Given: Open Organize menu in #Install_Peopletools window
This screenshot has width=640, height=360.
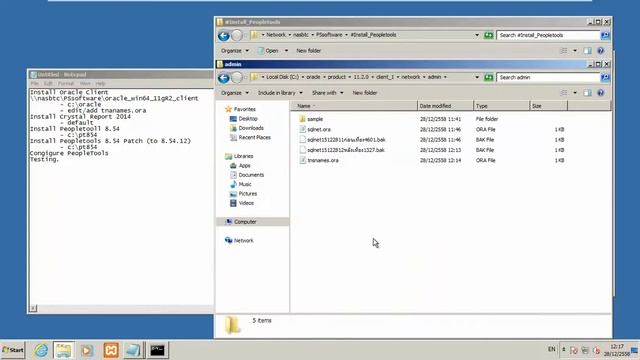Looking at the screenshot, I should (235, 51).
